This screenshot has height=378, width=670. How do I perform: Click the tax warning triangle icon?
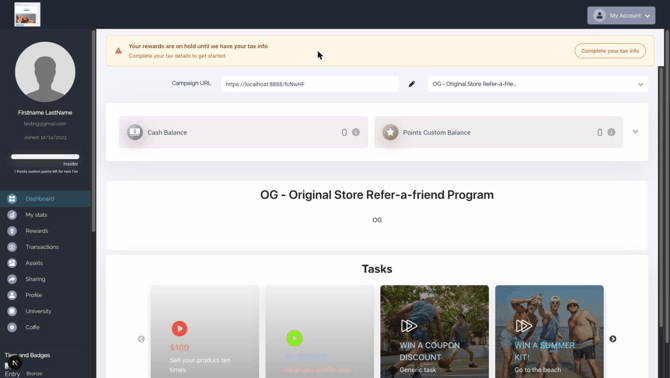click(x=118, y=51)
